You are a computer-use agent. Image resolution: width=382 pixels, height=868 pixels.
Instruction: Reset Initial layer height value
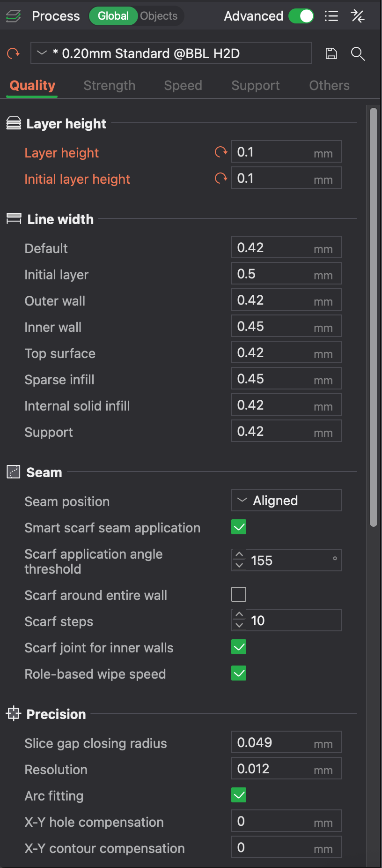pos(221,178)
